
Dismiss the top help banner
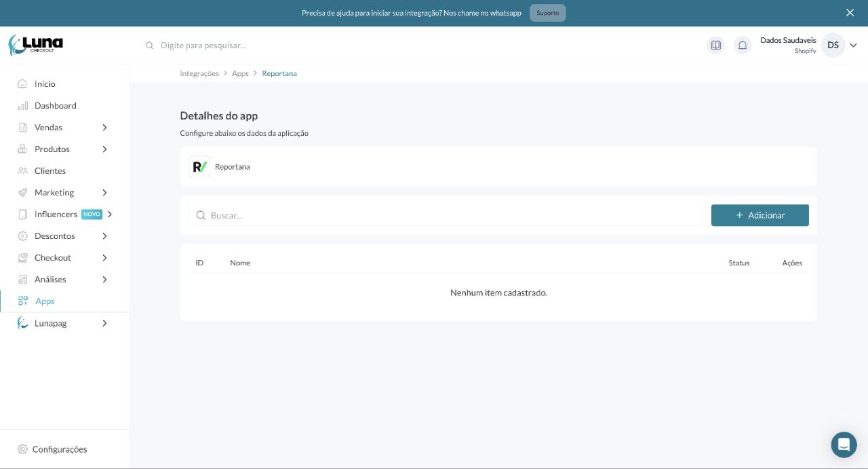(850, 13)
